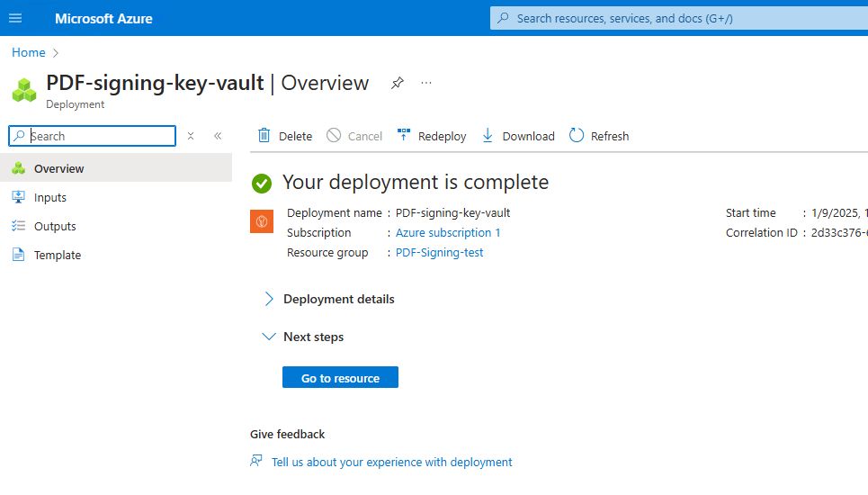Click the Microsoft Azure logo text
The image size is (868, 495).
103,18
